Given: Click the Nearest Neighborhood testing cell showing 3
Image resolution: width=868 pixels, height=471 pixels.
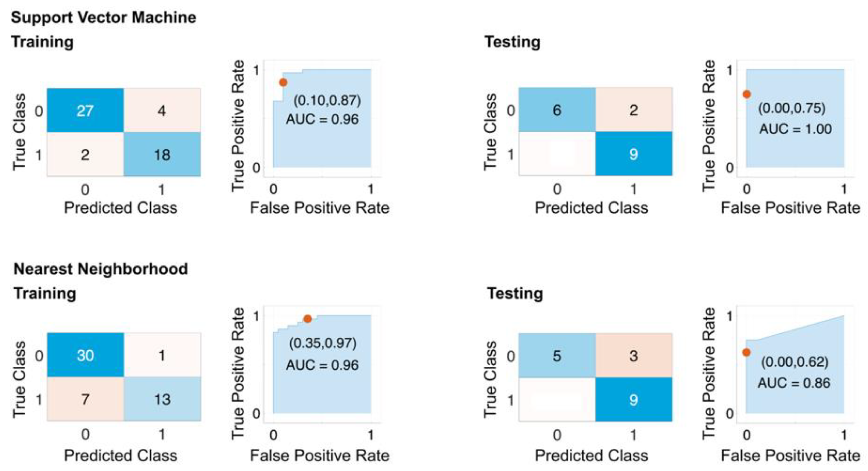Looking at the screenshot, I should 634,355.
